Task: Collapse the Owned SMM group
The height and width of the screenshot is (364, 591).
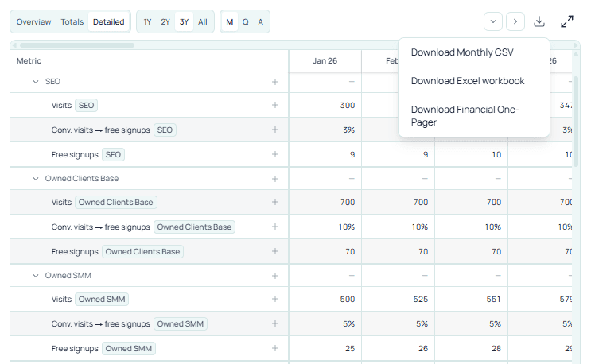Action: click(x=36, y=276)
